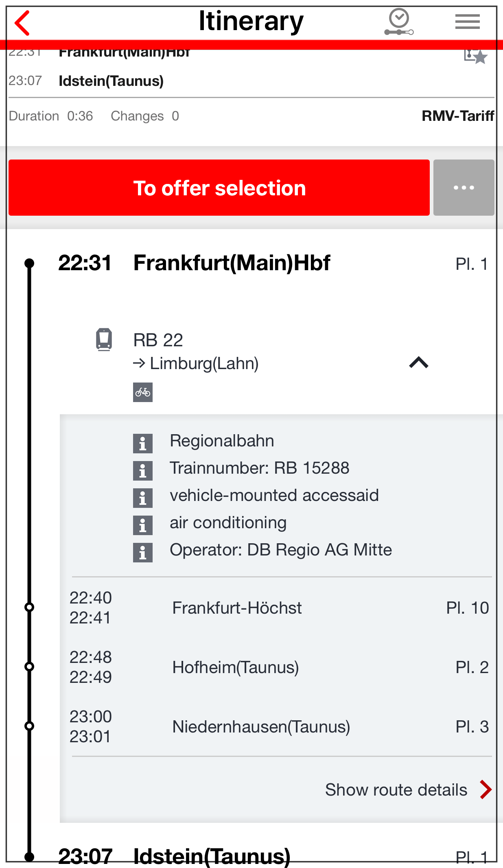Tap the vehicle-mounted accessaid info icon

(x=143, y=498)
